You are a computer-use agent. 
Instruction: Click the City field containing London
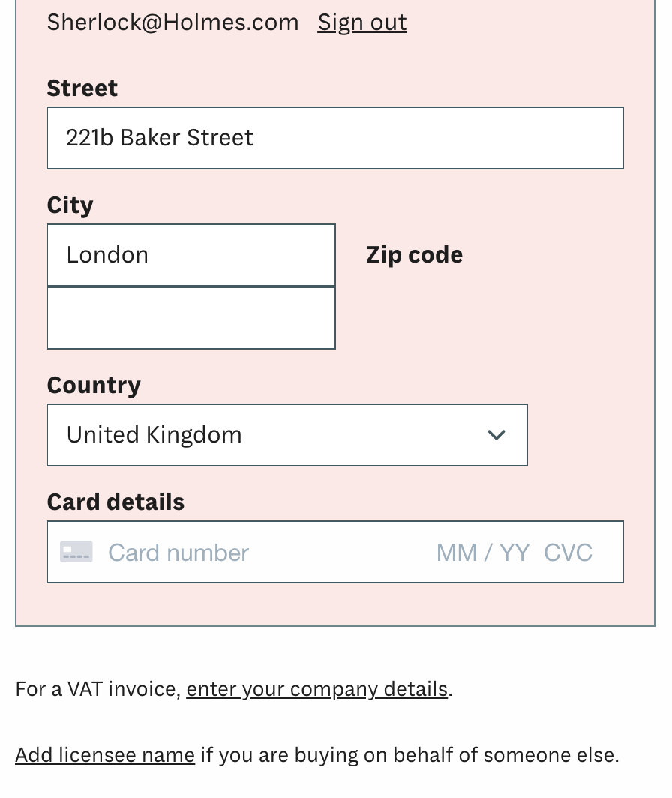190,255
